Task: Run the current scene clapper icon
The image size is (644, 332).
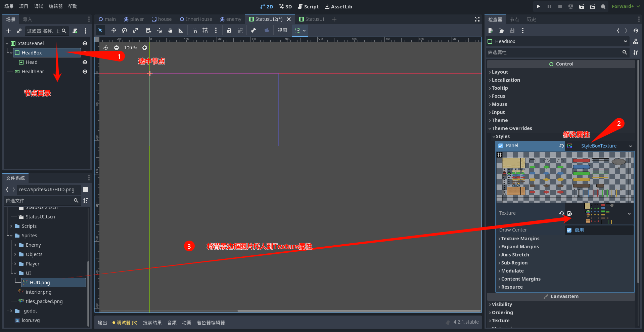Action: click(581, 6)
